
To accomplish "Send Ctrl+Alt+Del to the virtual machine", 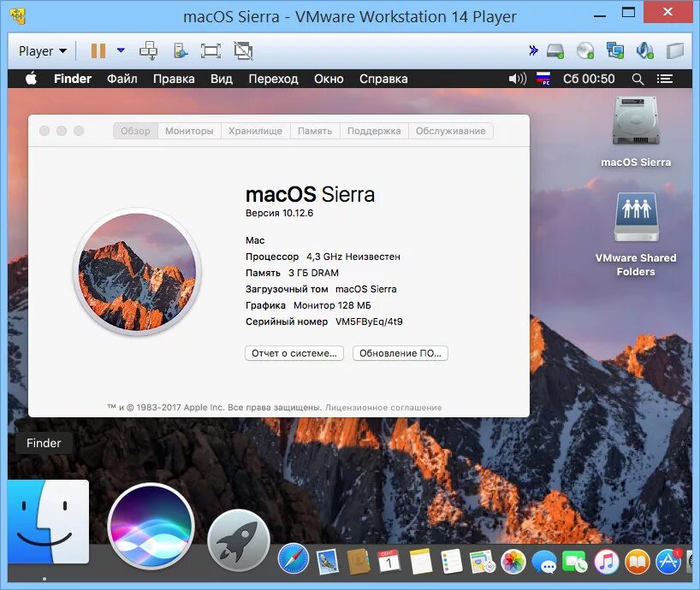I will tap(148, 50).
